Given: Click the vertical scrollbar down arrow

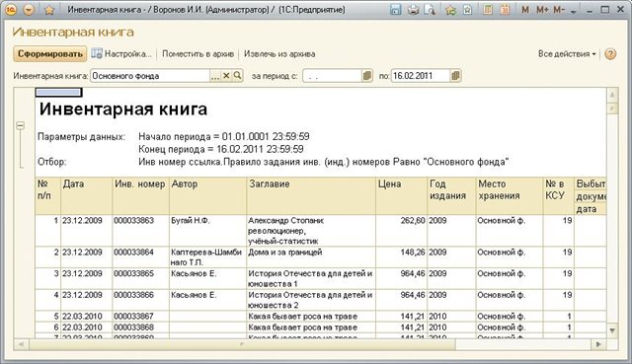Looking at the screenshot, I should 612,331.
